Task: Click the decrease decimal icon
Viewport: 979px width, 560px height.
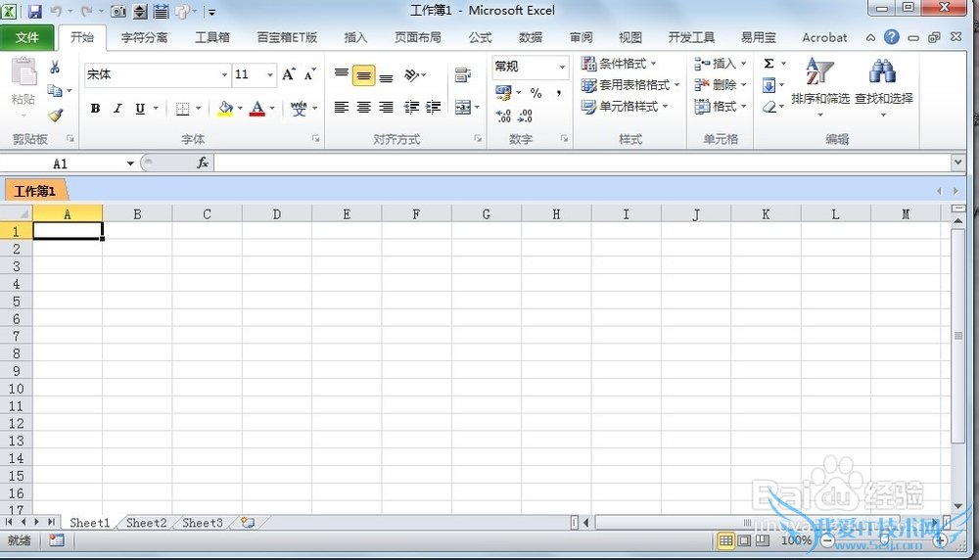Action: click(x=525, y=116)
